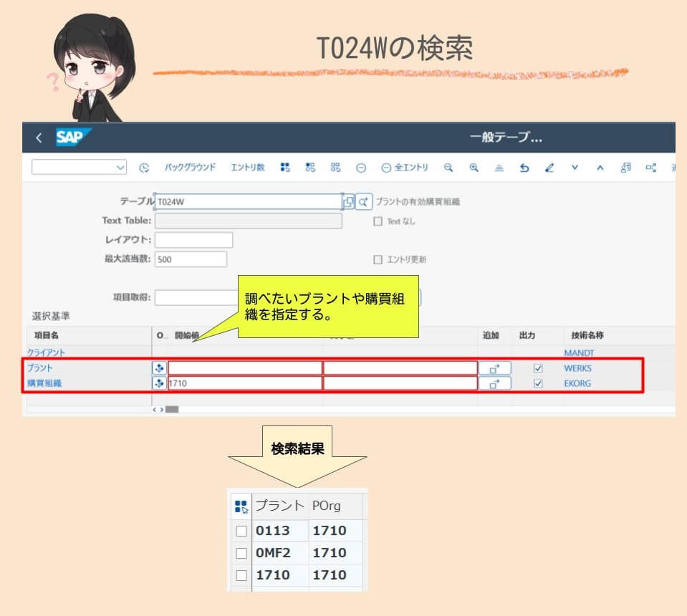This screenshot has height=616, width=687.
Task: Enable the エントリ更新 checkbox
Action: (x=378, y=259)
